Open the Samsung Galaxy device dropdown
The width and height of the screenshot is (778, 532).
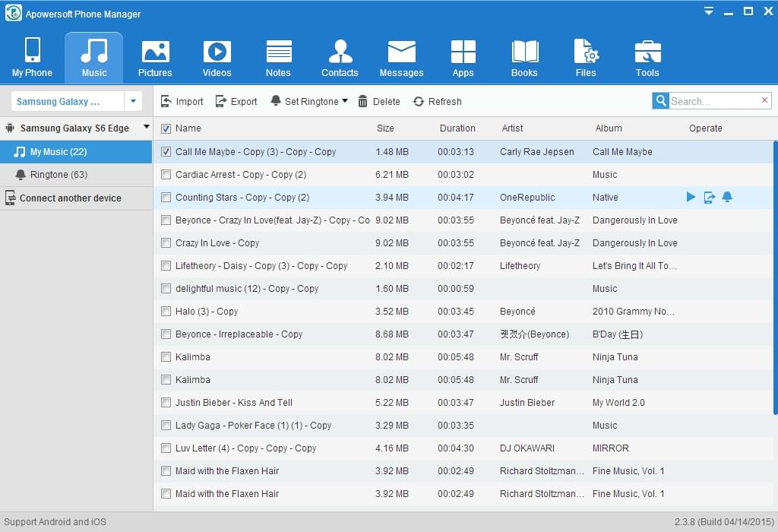(133, 101)
